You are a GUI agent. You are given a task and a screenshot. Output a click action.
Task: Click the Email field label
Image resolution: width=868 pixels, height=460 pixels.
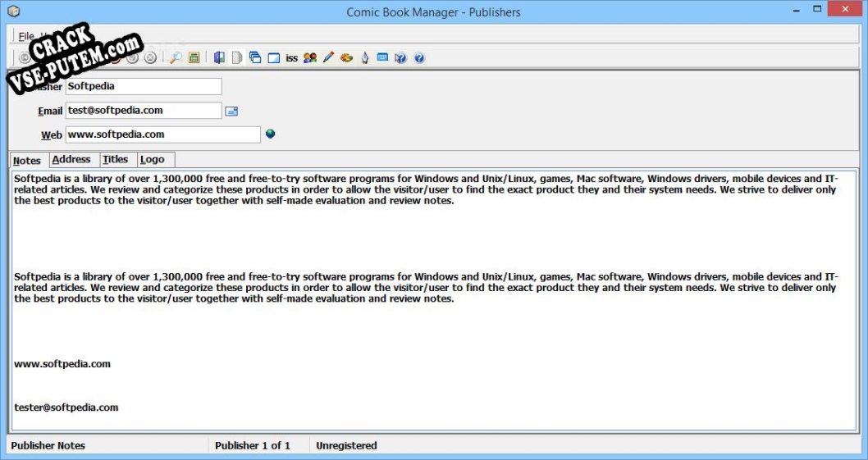50,111
